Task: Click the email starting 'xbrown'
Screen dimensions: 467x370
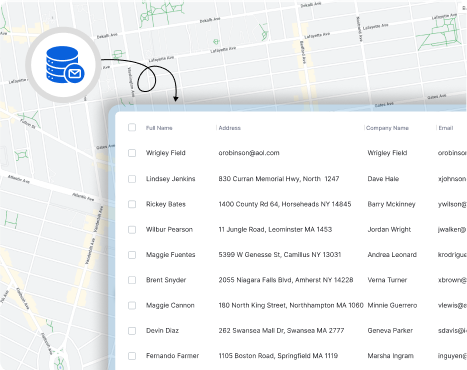Action: point(452,280)
